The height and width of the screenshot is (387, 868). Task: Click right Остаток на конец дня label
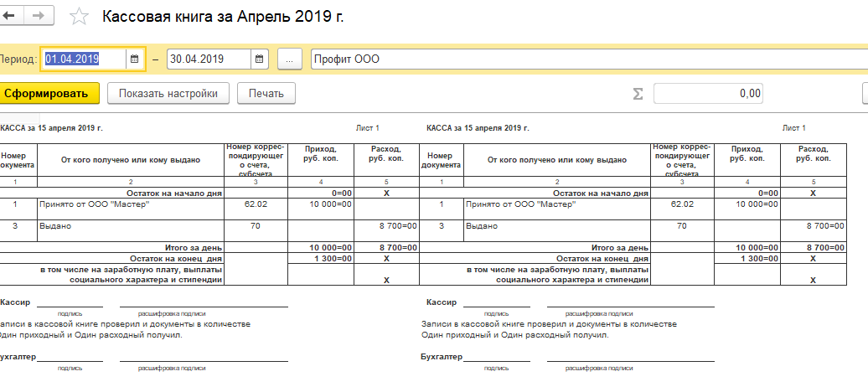click(x=602, y=259)
